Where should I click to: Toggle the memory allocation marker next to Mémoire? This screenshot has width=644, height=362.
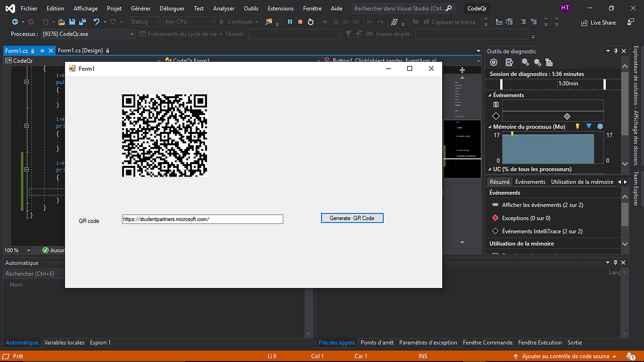(578, 126)
